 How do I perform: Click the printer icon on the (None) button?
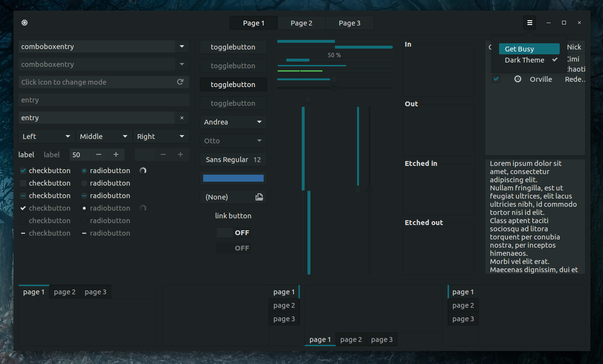point(259,197)
